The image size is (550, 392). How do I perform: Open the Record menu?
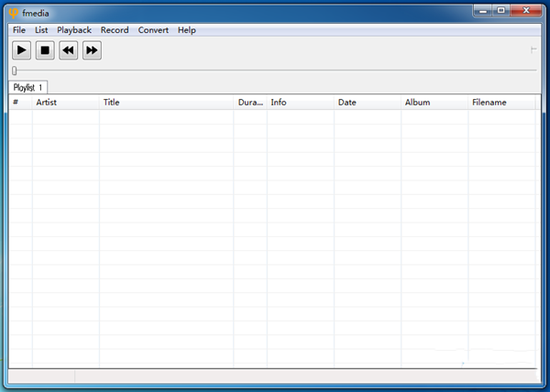pos(115,30)
